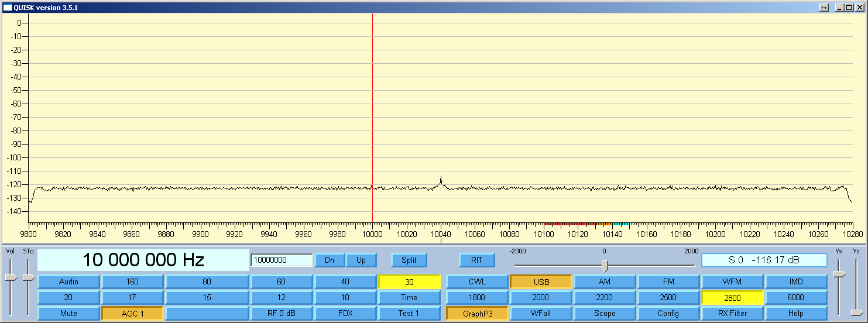Switch to the 17 meter band
This screenshot has width=868, height=323.
pyautogui.click(x=132, y=297)
